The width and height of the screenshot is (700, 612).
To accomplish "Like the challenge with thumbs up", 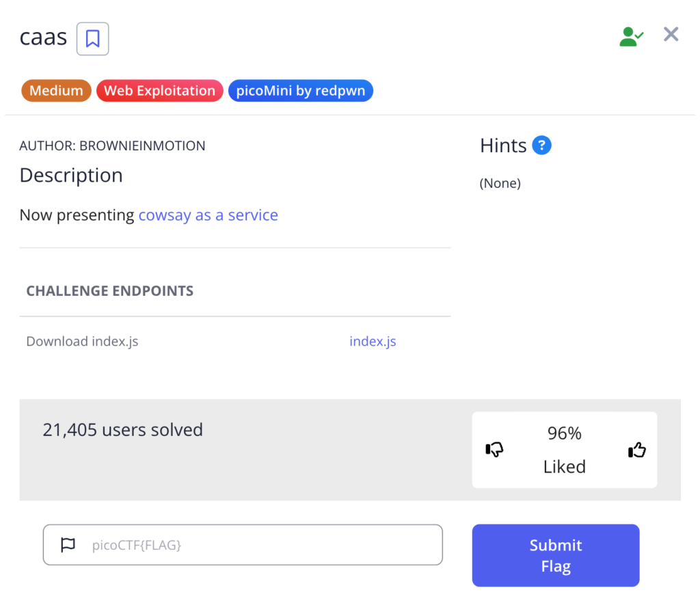I will (636, 449).
